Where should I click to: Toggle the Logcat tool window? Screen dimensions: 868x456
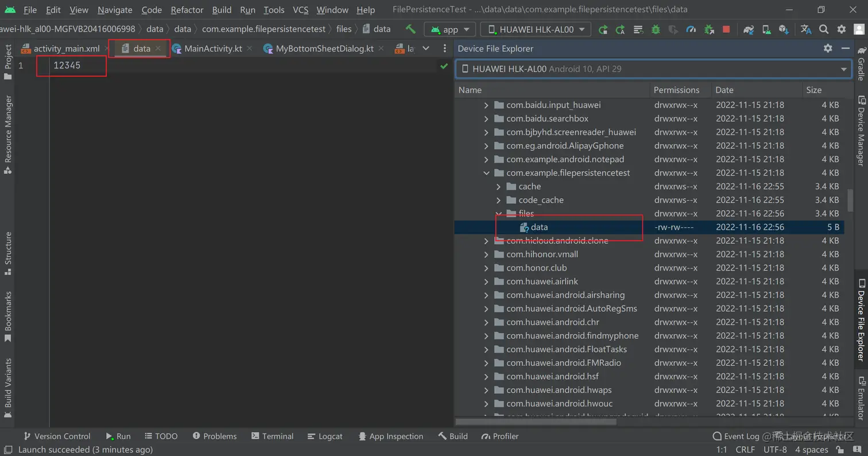pos(325,436)
